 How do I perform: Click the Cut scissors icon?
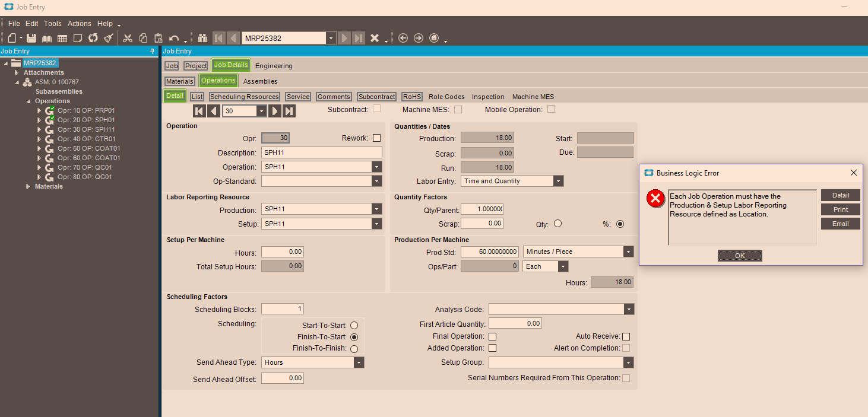coord(127,38)
